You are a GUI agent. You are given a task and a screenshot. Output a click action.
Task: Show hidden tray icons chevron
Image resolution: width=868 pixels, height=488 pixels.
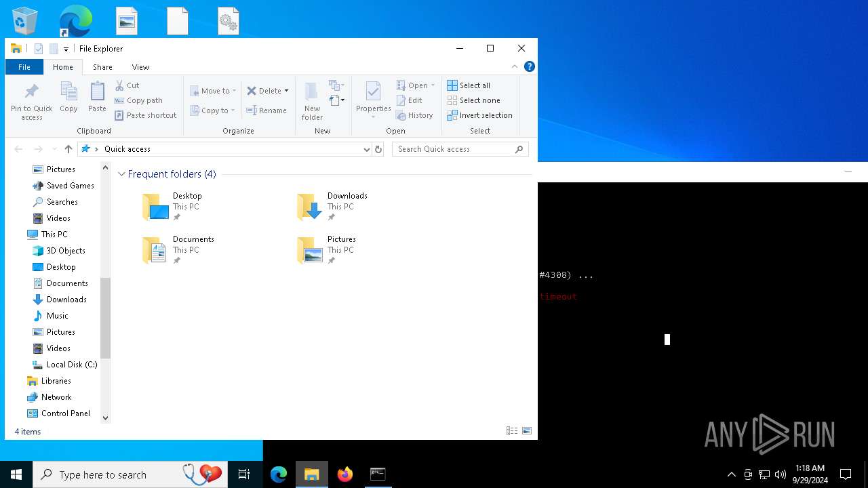[x=732, y=474]
